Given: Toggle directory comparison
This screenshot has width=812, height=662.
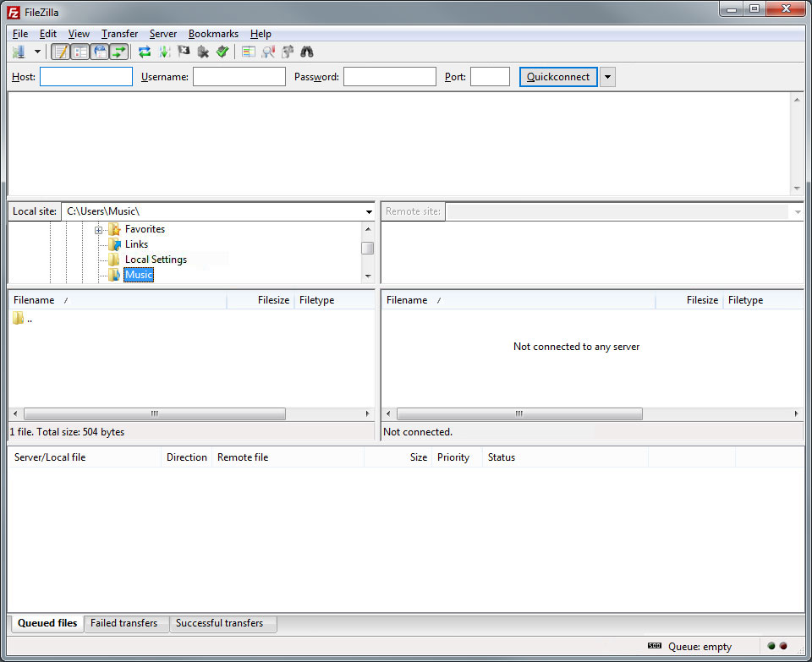Looking at the screenshot, I should click(x=268, y=52).
